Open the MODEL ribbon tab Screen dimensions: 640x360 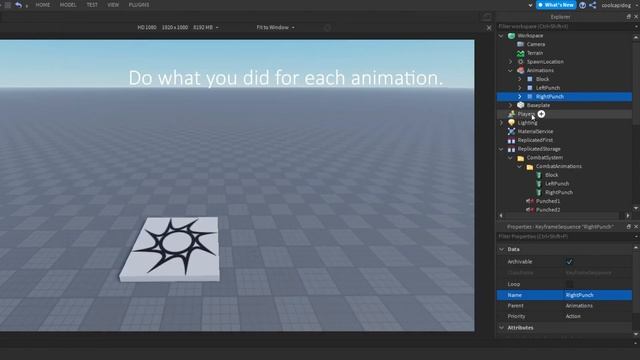pos(68,5)
